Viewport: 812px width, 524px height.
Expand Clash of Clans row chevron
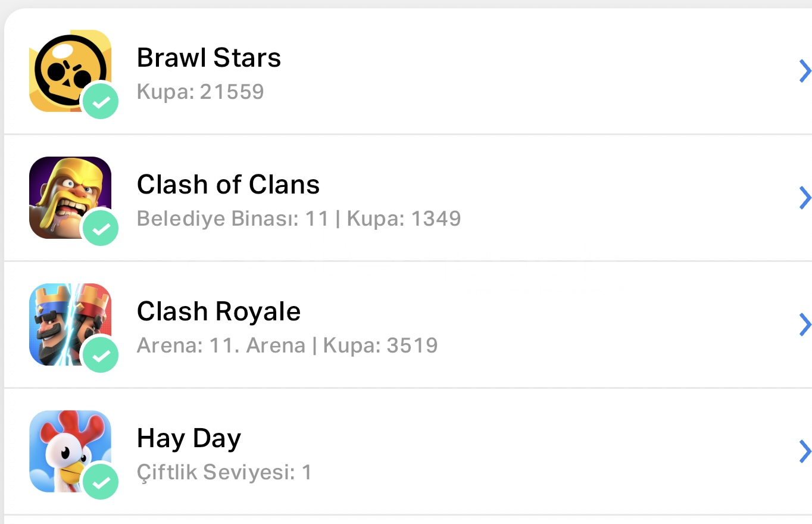coord(804,198)
